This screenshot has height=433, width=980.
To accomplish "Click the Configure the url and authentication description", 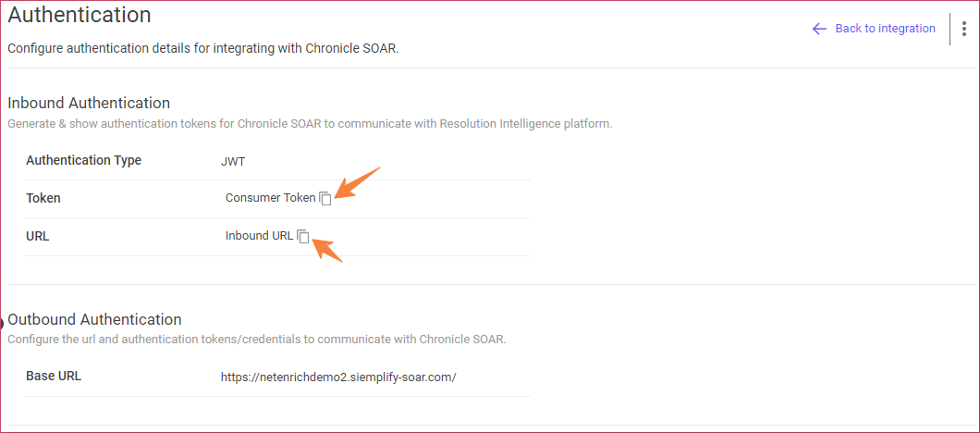I will pyautogui.click(x=257, y=340).
